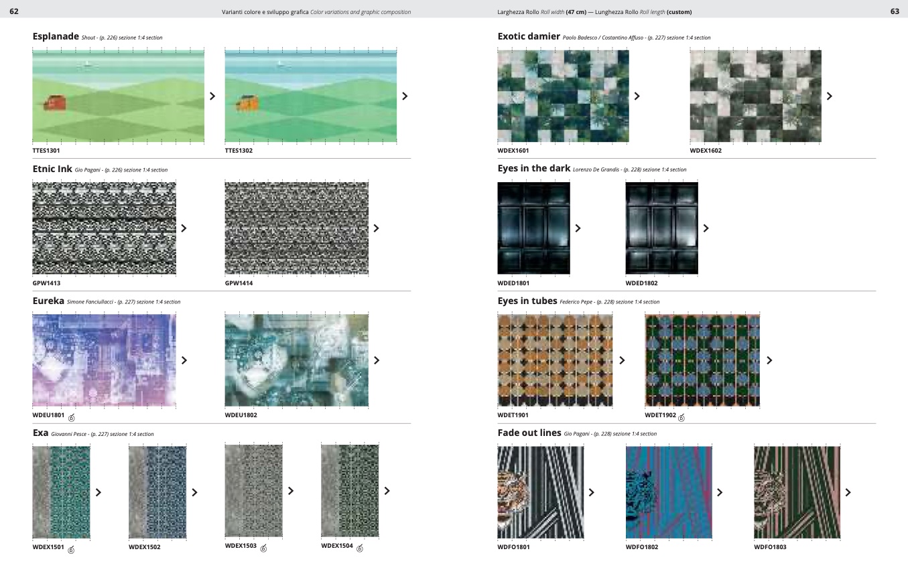Click the WDFO1801 code label
Screen dimensions: 908x588
(x=513, y=547)
